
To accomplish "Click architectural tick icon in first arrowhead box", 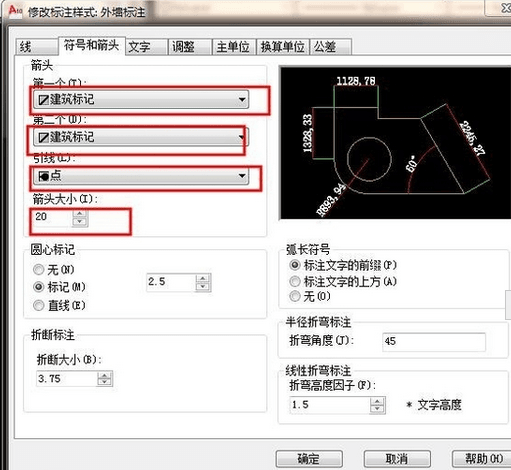I will [43, 100].
